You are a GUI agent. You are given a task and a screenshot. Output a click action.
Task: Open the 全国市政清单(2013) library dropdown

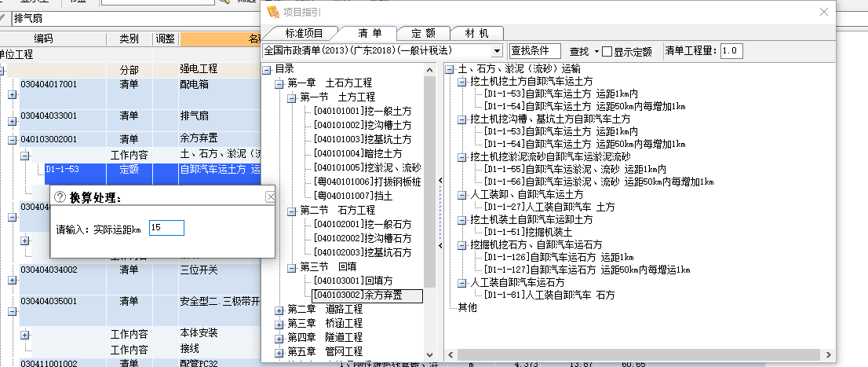coord(497,51)
